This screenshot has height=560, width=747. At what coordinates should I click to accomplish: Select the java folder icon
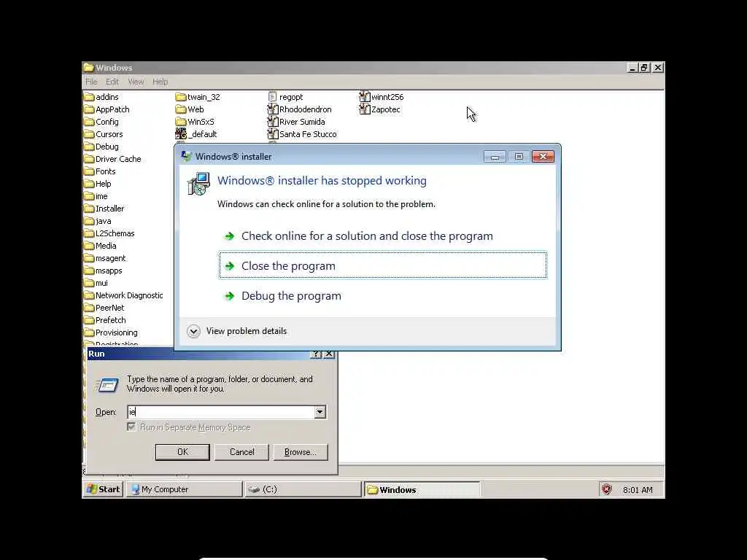pos(89,221)
